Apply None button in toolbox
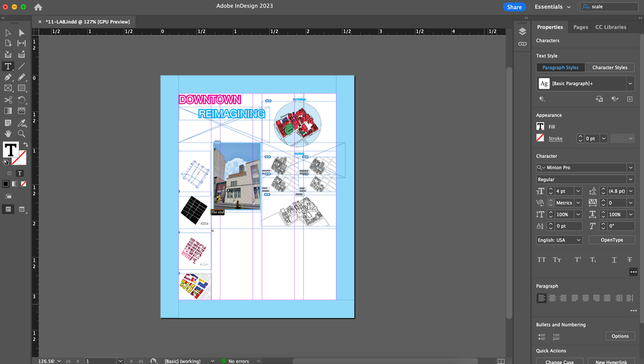 point(23,184)
